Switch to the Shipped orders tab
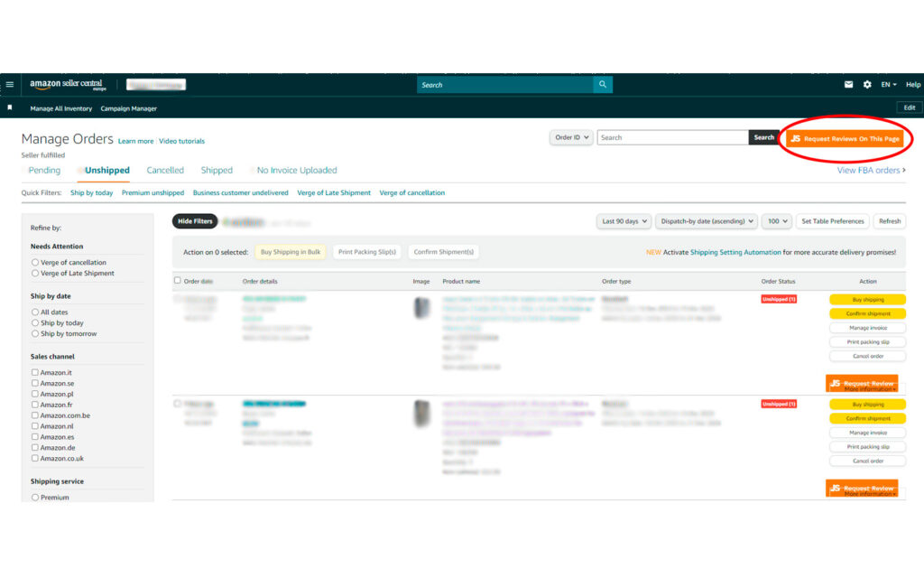924x578 pixels. [217, 170]
